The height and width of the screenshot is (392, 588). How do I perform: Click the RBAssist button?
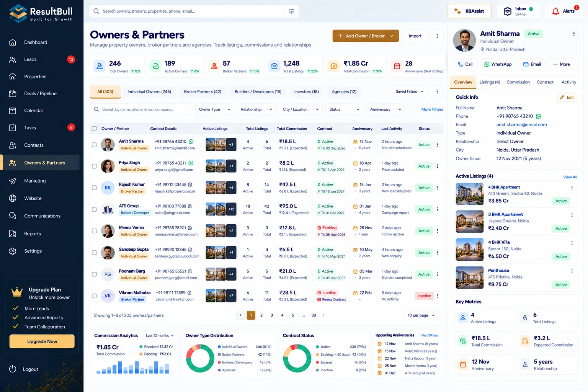(x=469, y=11)
